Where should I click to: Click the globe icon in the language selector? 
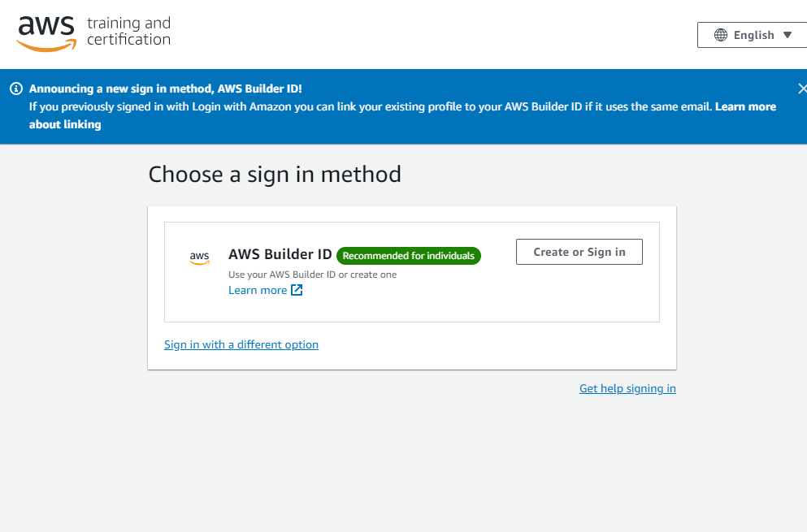point(721,35)
